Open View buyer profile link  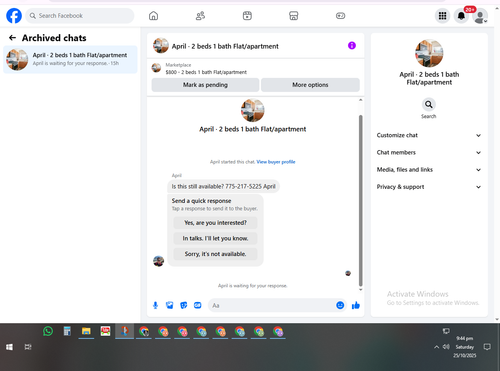tap(276, 162)
